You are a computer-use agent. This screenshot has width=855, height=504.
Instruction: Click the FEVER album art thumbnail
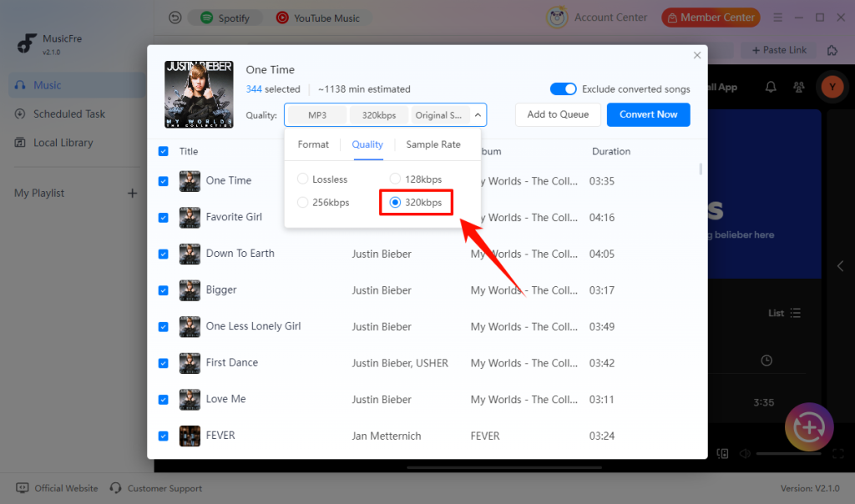pyautogui.click(x=190, y=436)
